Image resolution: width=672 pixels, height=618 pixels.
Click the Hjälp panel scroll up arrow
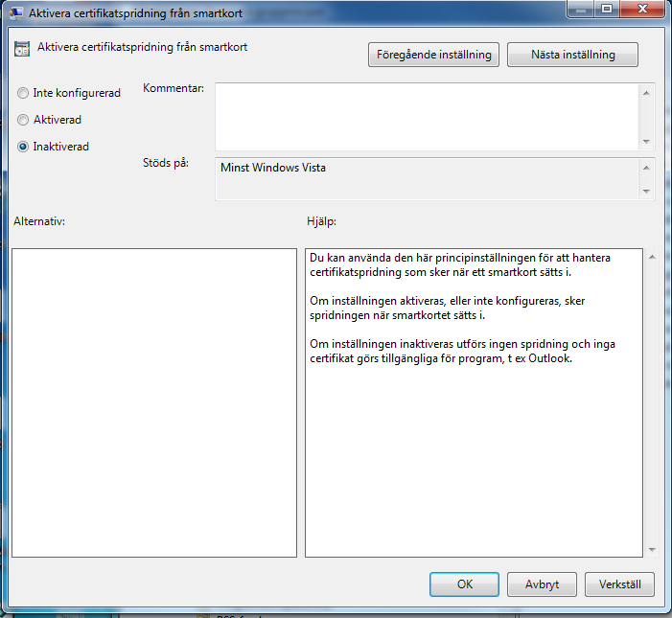click(652, 257)
